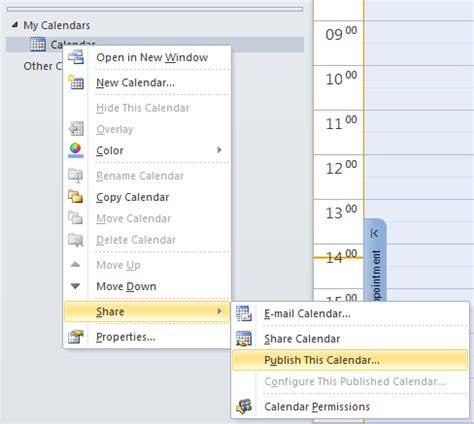Collapse the appointment side tab arrow
The width and height of the screenshot is (474, 424).
(x=374, y=233)
